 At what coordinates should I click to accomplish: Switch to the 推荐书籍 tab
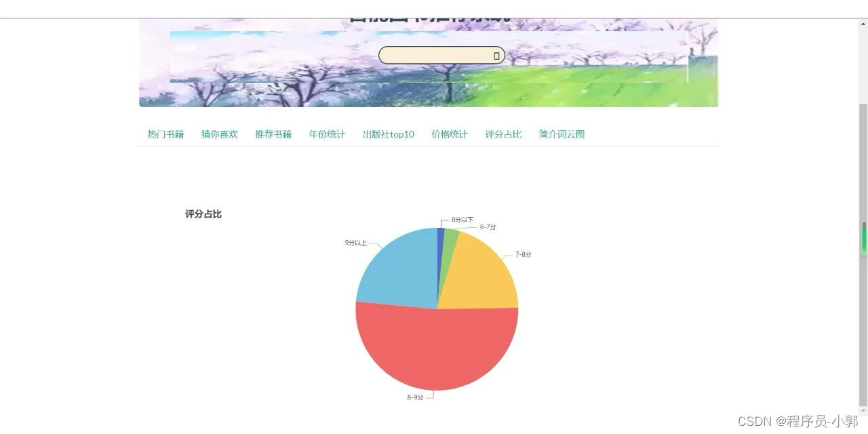[273, 134]
